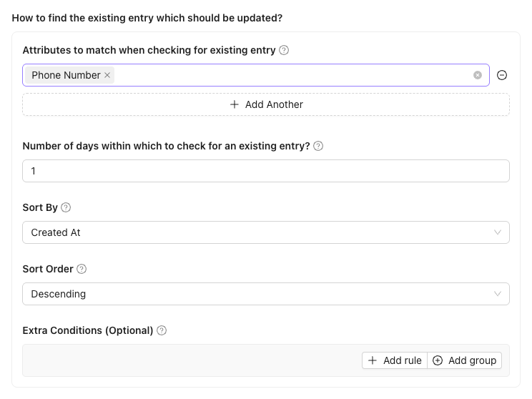Add group to Extra Conditions
The height and width of the screenshot is (399, 532).
coord(465,360)
